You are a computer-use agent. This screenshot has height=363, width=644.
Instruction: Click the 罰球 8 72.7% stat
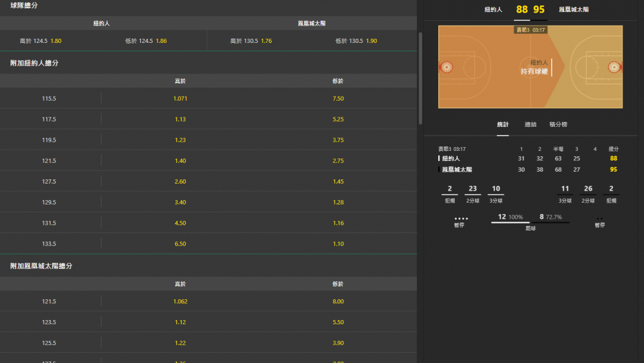click(x=550, y=217)
